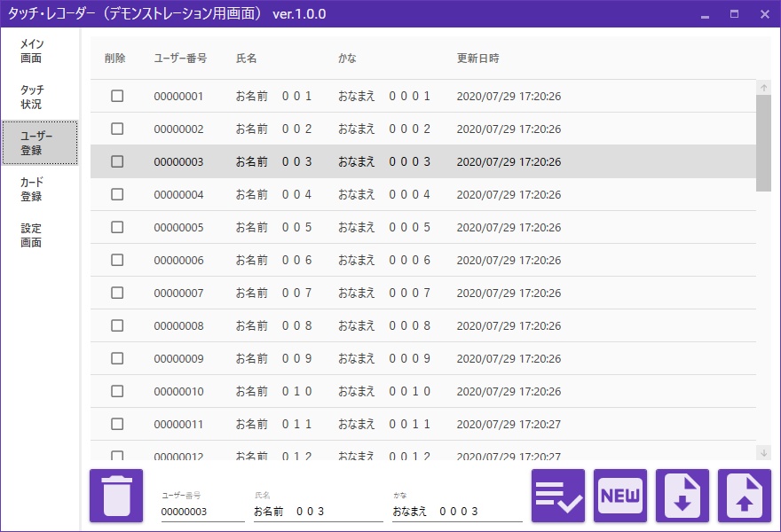Tick delete checkbox for user 00000008

117,325
